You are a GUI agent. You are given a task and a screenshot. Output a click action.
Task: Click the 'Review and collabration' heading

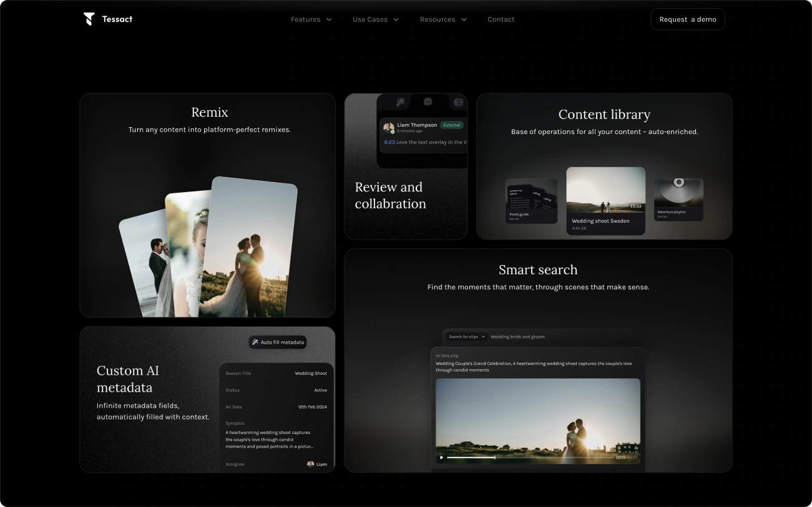(x=391, y=195)
